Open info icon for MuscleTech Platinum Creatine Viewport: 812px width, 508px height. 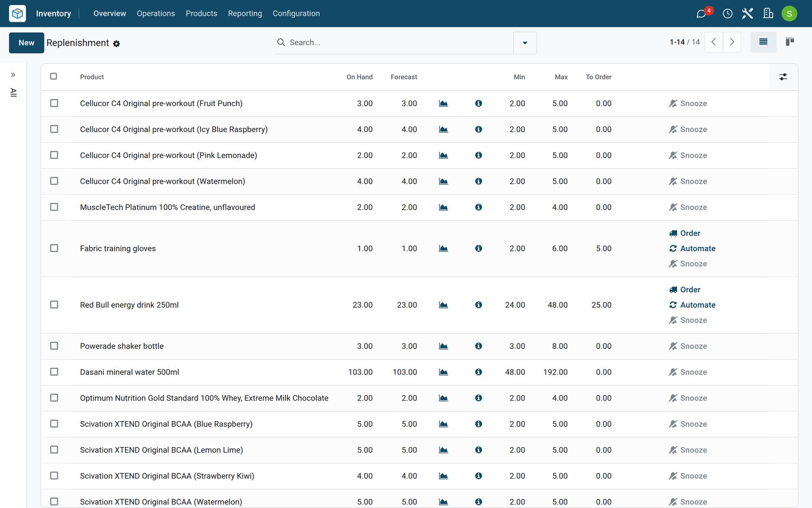[x=479, y=207]
